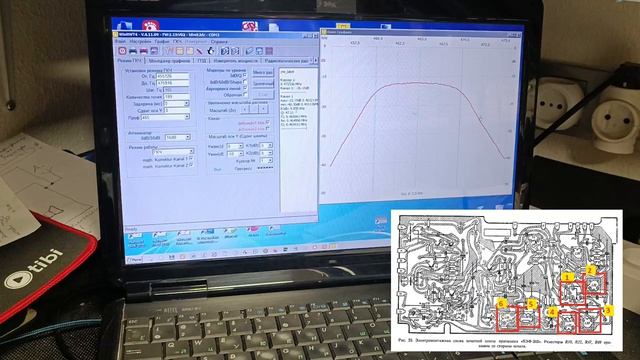Viewport: 640px width, 360px height.
Task: Click the response curve peak in graph window
Action: point(416,83)
